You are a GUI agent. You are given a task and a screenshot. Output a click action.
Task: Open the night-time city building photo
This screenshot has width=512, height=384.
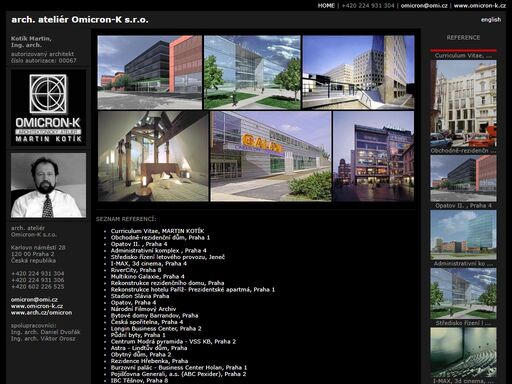click(x=374, y=156)
